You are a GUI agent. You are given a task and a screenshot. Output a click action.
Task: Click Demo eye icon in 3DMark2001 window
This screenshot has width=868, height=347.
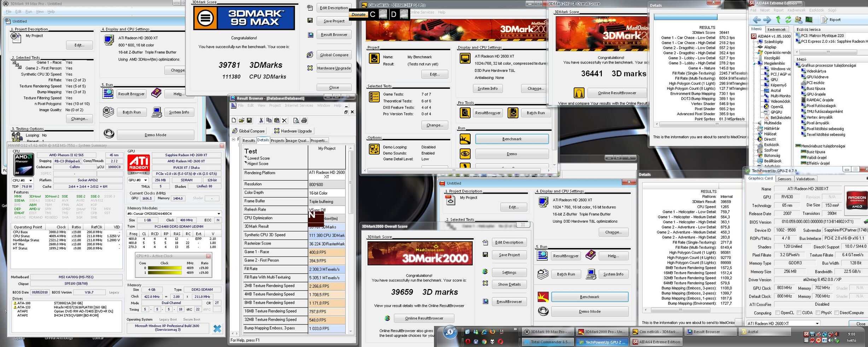pos(465,154)
